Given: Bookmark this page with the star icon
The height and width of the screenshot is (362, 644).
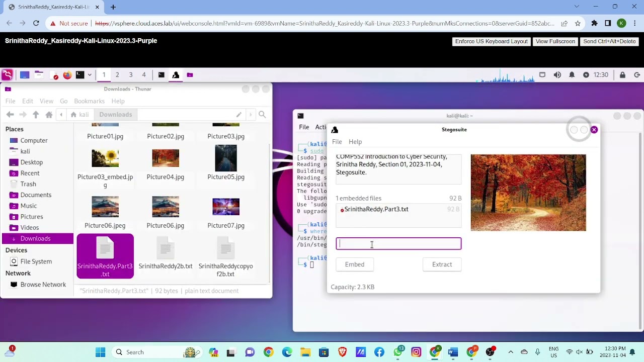Looking at the screenshot, I should pos(578,23).
